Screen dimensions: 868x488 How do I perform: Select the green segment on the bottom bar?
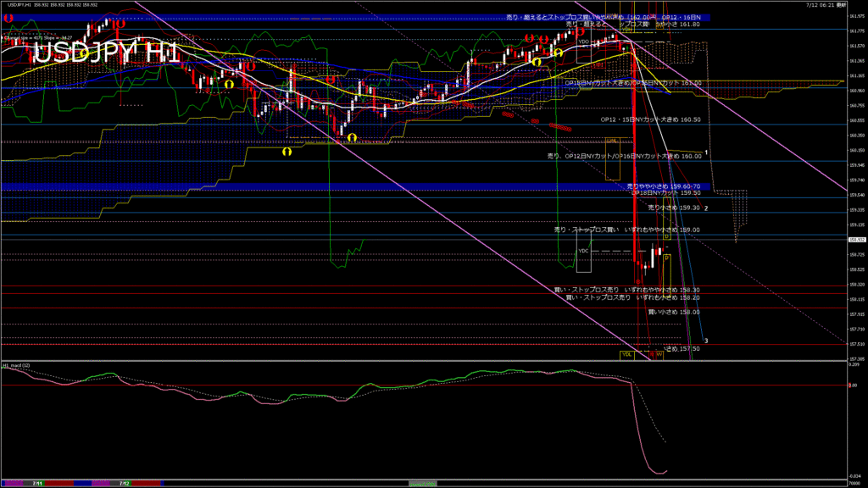click(x=423, y=483)
